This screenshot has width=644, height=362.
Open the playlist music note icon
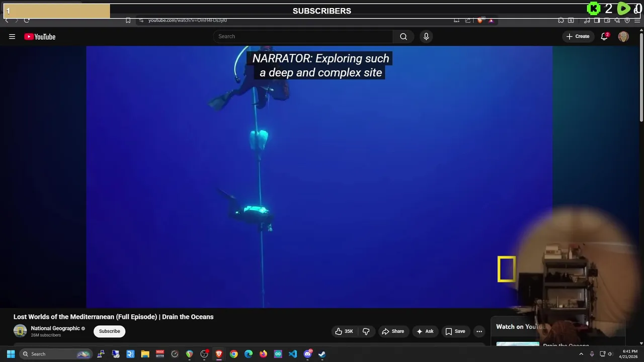tap(587, 21)
